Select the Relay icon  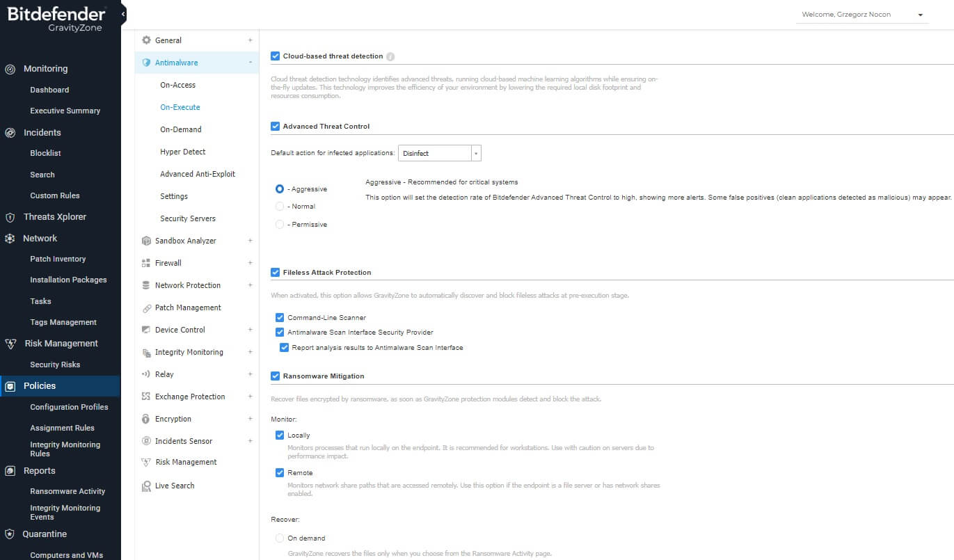pyautogui.click(x=145, y=374)
